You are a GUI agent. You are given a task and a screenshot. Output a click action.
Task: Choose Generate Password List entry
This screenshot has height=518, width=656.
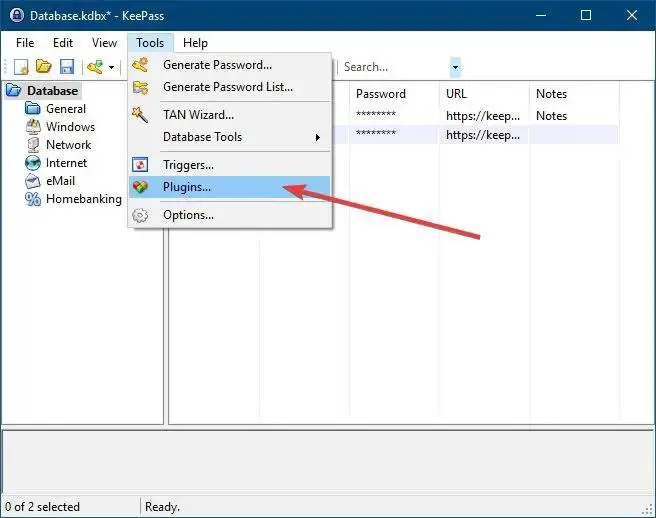(x=230, y=87)
